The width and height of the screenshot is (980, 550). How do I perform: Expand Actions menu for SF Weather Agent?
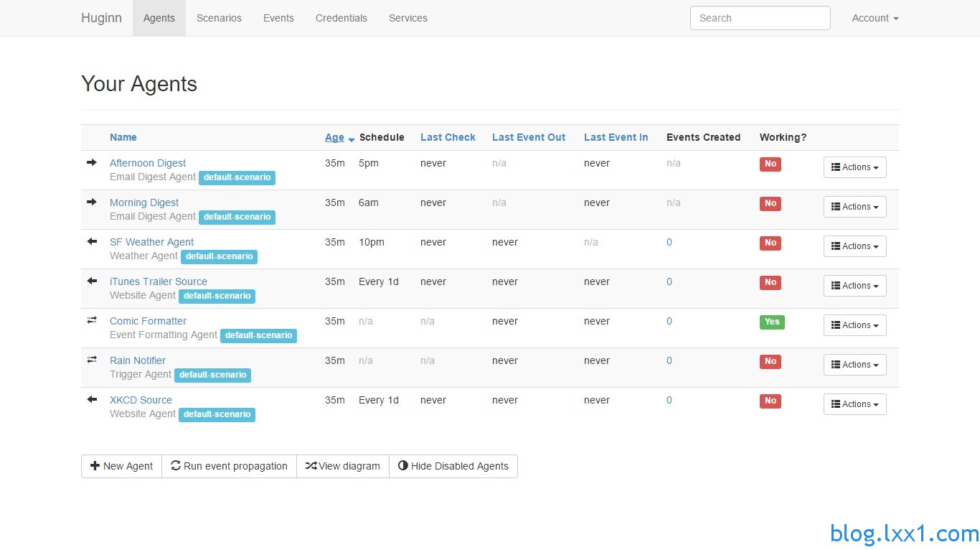[854, 246]
